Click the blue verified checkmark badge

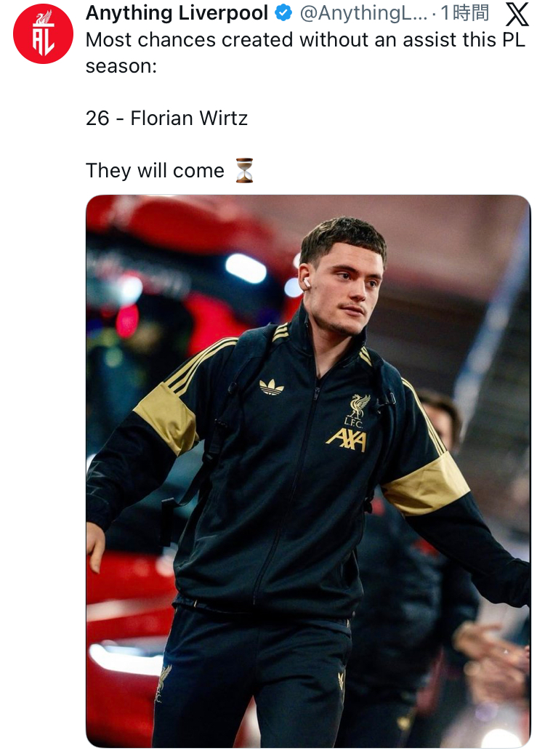(x=283, y=13)
